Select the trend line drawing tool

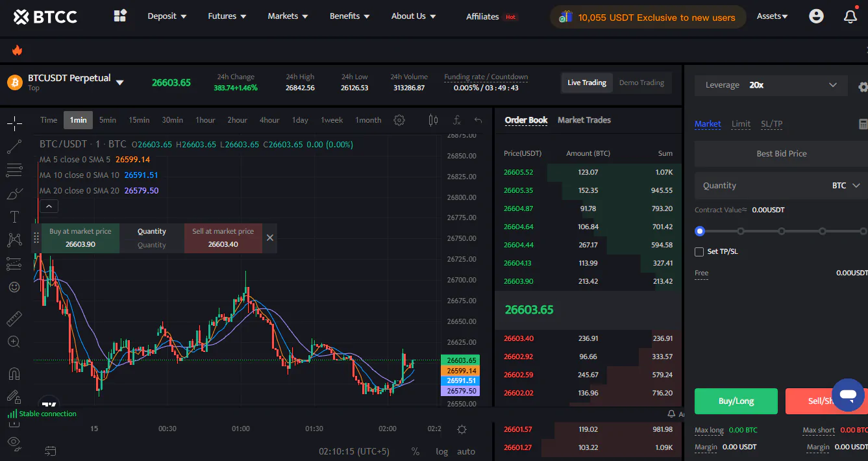tap(14, 147)
